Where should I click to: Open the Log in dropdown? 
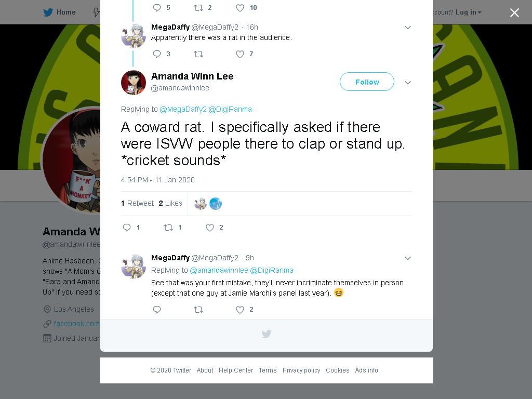[x=468, y=12]
